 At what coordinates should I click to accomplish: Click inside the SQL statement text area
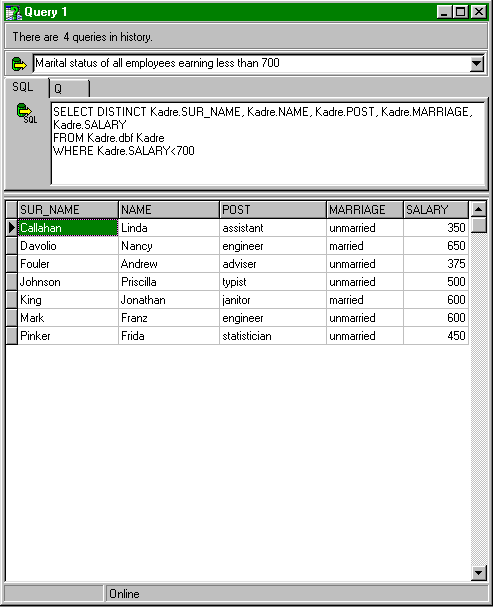pyautogui.click(x=268, y=143)
